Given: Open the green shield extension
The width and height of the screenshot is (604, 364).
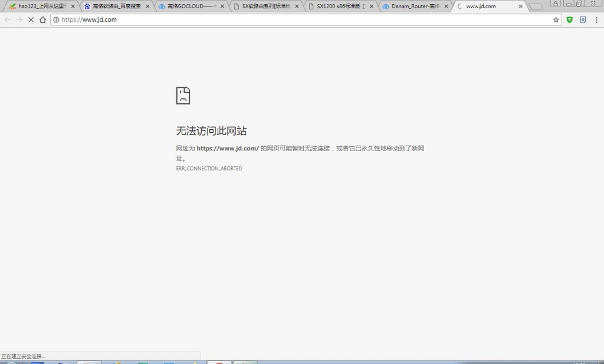Looking at the screenshot, I should (x=570, y=19).
